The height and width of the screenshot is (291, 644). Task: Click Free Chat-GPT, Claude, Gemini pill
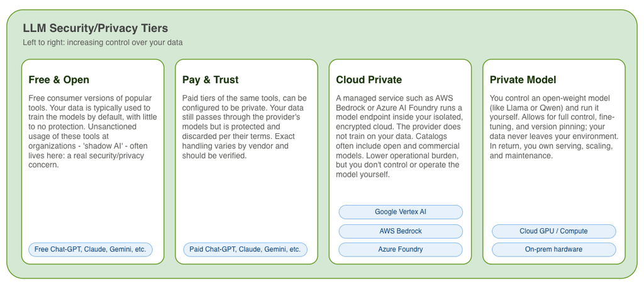(x=91, y=250)
